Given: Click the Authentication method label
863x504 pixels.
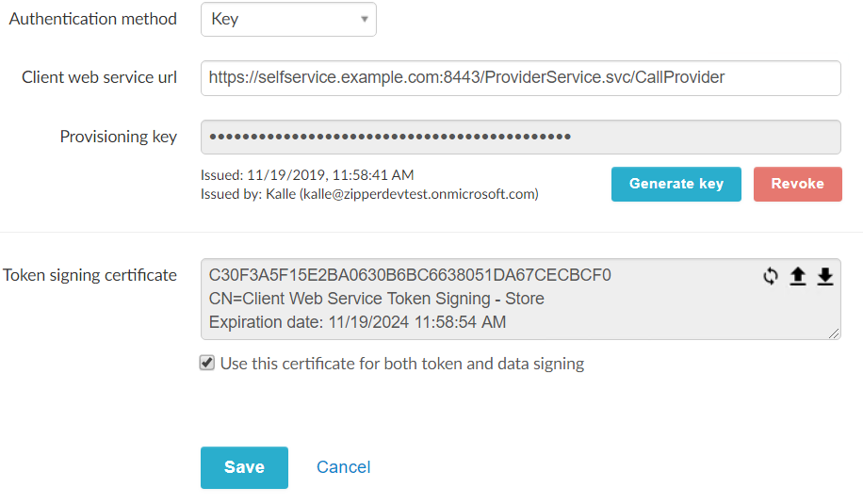Looking at the screenshot, I should [92, 19].
